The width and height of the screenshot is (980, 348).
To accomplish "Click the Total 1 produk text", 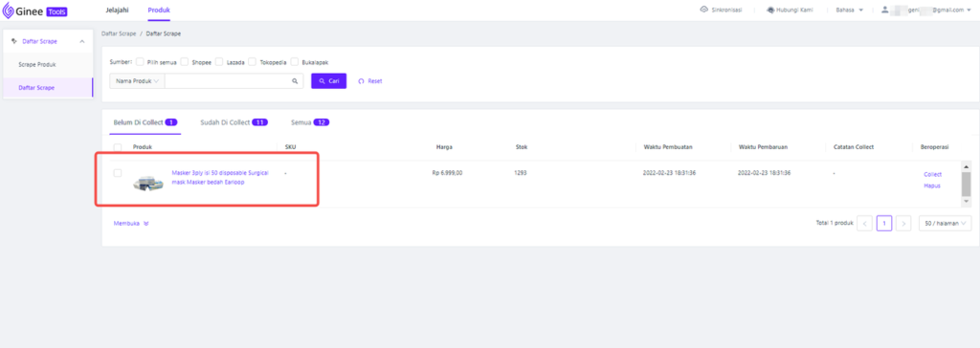I will [835, 223].
